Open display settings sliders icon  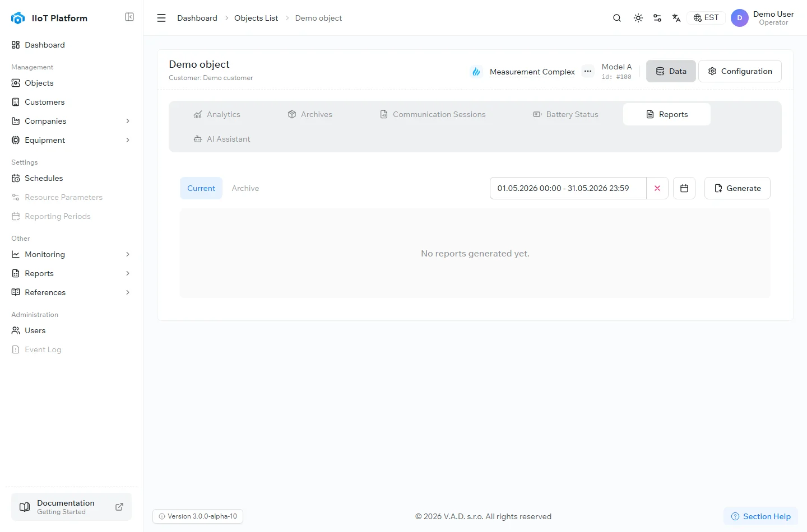pos(657,18)
